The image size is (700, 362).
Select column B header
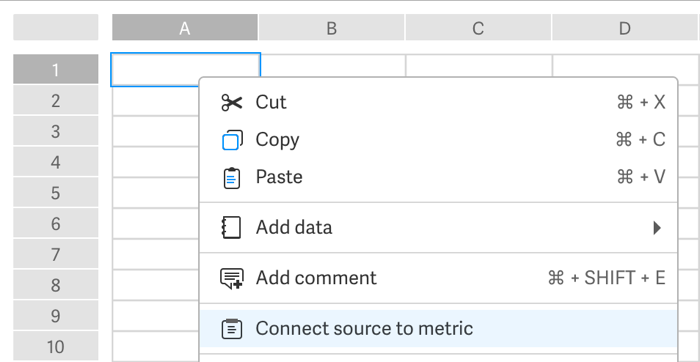[x=331, y=27]
